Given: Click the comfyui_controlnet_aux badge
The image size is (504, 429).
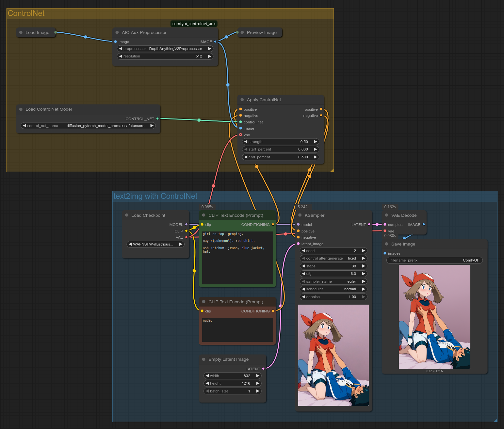Looking at the screenshot, I should tap(194, 24).
